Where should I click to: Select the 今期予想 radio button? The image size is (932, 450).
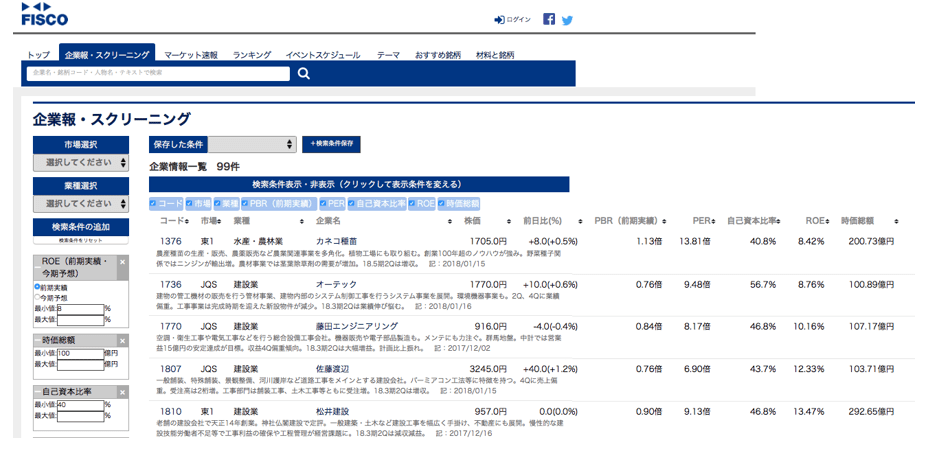click(x=37, y=297)
